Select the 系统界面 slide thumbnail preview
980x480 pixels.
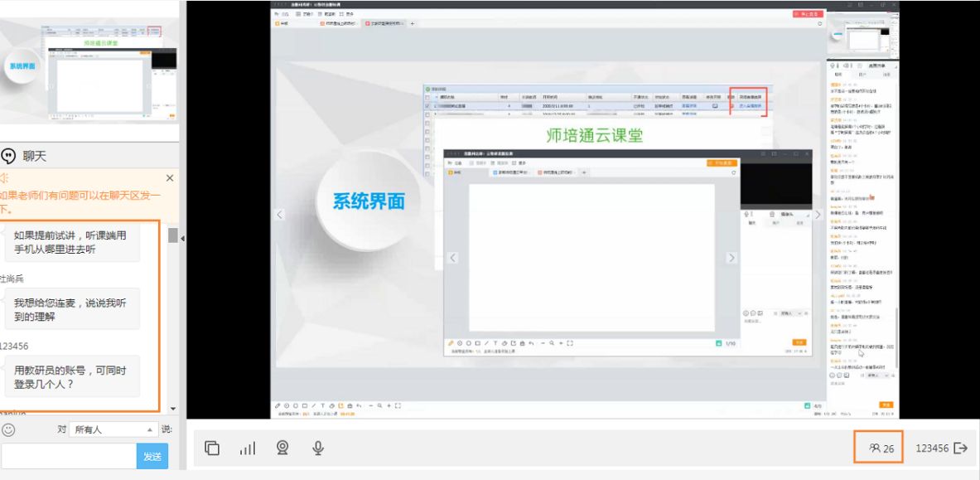click(x=89, y=71)
